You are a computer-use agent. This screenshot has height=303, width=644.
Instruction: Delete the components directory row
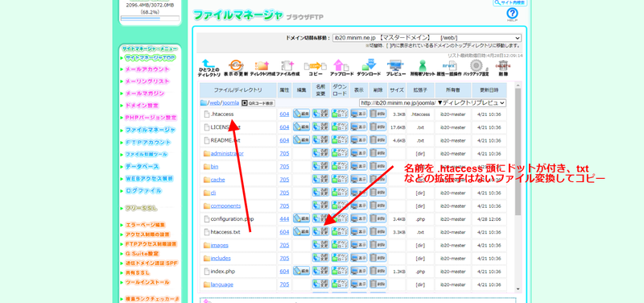click(x=378, y=206)
